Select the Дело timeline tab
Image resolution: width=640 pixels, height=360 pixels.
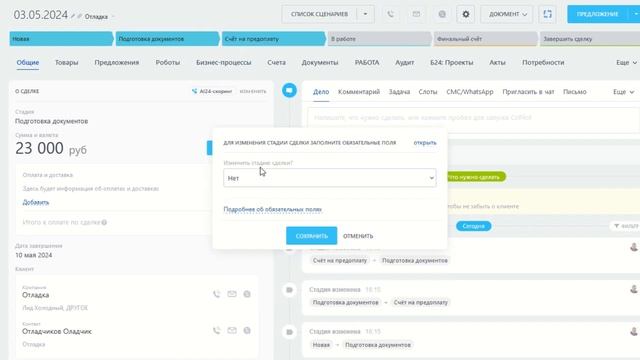[x=321, y=92]
